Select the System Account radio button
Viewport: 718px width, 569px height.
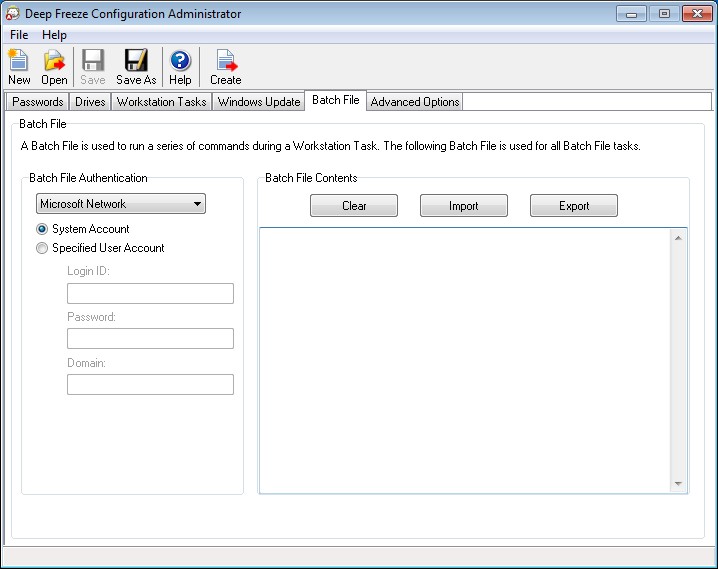(42, 229)
